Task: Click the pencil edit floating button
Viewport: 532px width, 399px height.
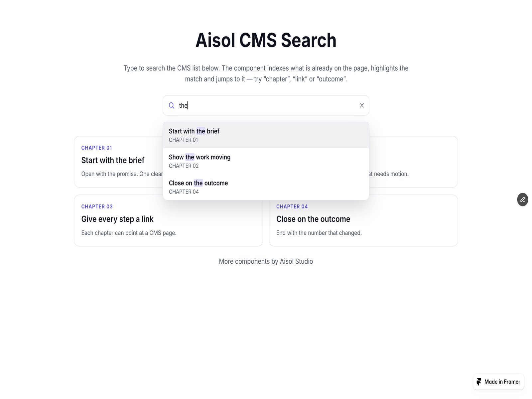Action: (x=522, y=199)
